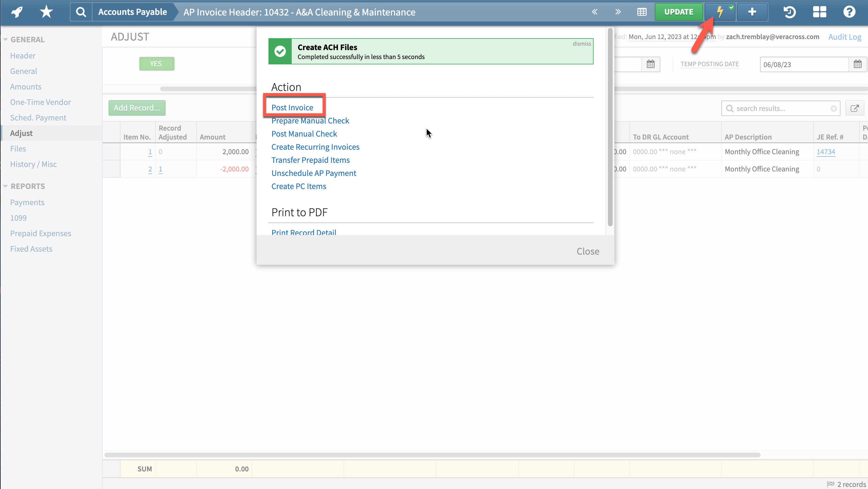Click the table view icon in the toolbar
Viewport: 868px width, 489px height.
(x=642, y=12)
